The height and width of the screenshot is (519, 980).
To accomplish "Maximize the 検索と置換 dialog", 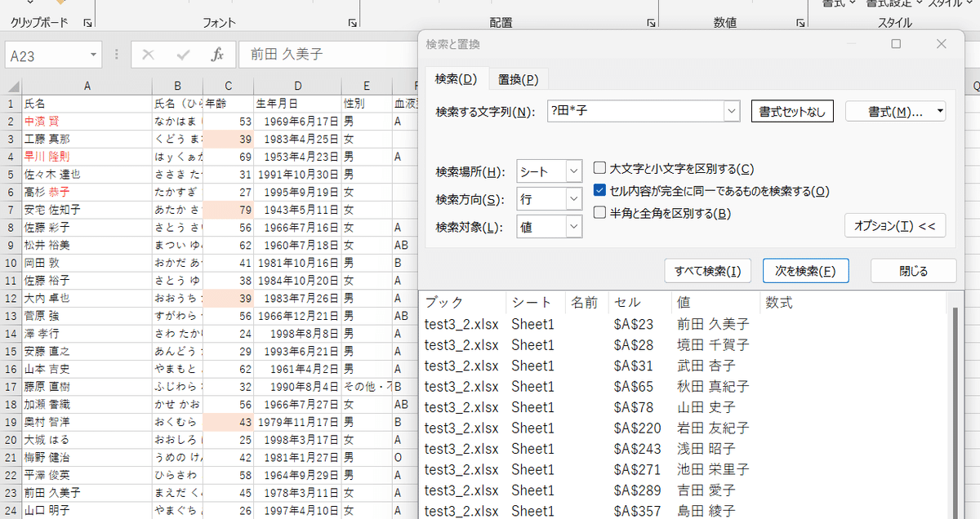I will [x=896, y=44].
